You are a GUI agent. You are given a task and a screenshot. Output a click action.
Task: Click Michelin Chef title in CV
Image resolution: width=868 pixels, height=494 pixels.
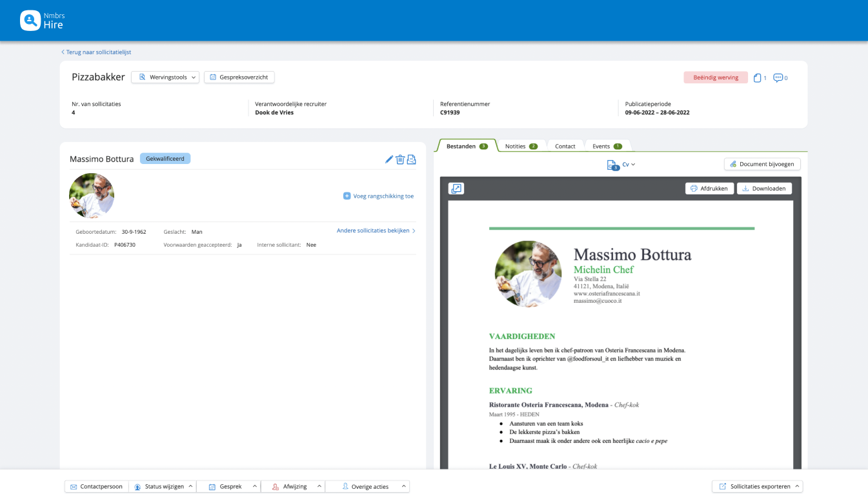click(x=603, y=269)
